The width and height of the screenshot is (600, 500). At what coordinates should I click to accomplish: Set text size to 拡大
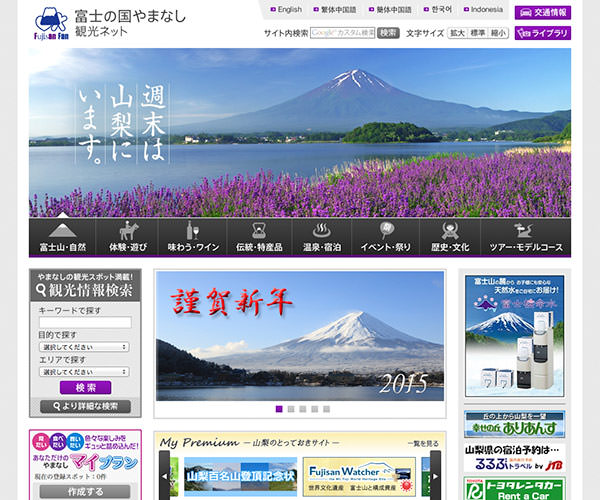pos(456,33)
